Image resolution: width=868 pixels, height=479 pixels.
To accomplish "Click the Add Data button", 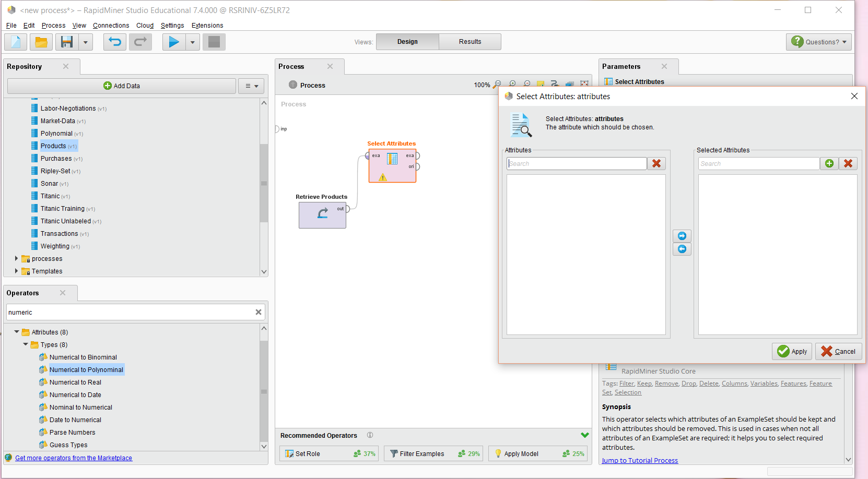I will (x=122, y=86).
